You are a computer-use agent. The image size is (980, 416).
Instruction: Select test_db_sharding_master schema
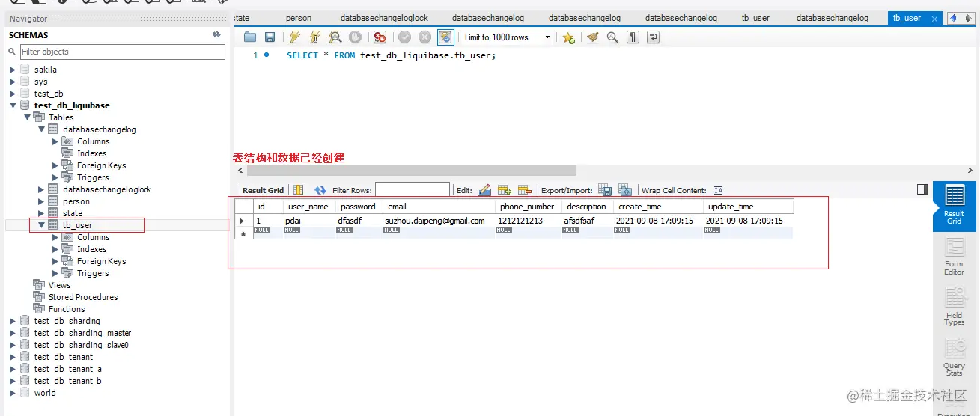(x=82, y=333)
